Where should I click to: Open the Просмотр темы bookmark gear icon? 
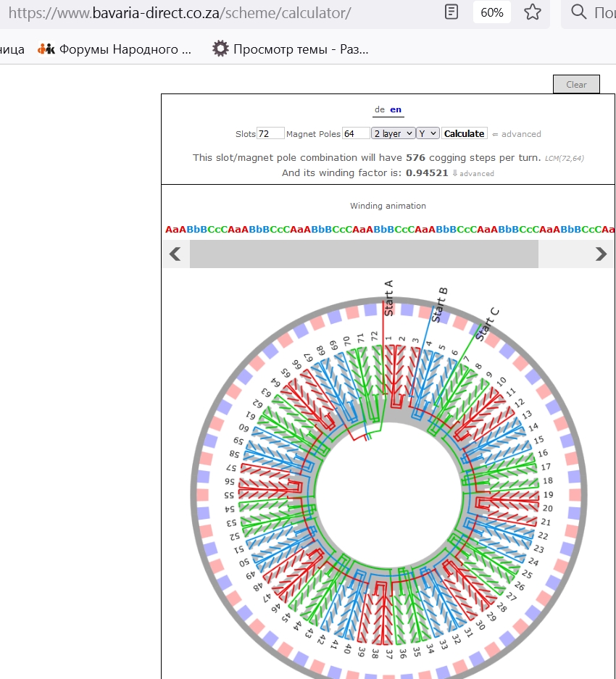[x=220, y=49]
